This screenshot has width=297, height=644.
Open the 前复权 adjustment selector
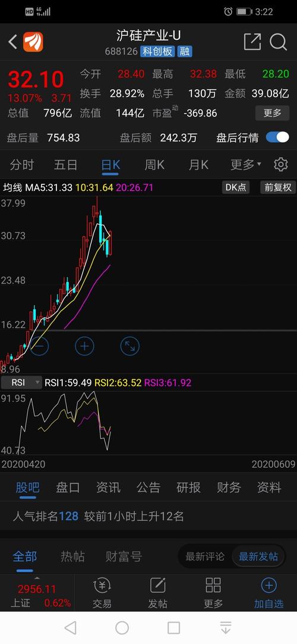tap(278, 187)
